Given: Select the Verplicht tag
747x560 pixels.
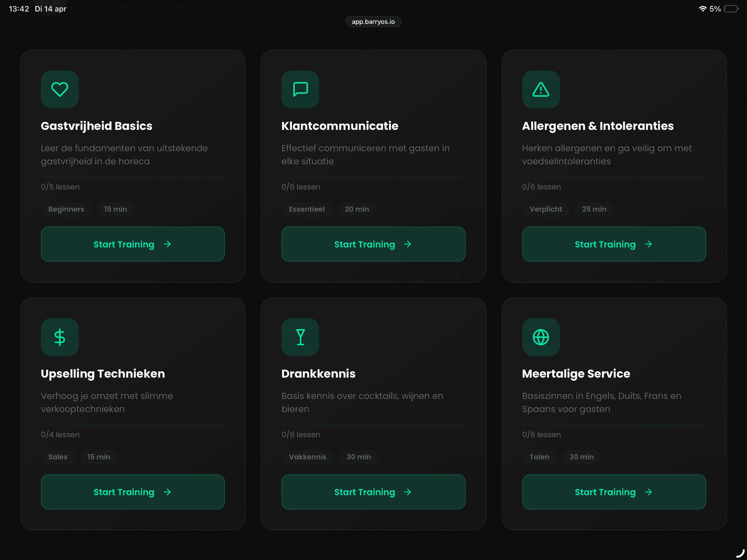Looking at the screenshot, I should click(x=545, y=209).
